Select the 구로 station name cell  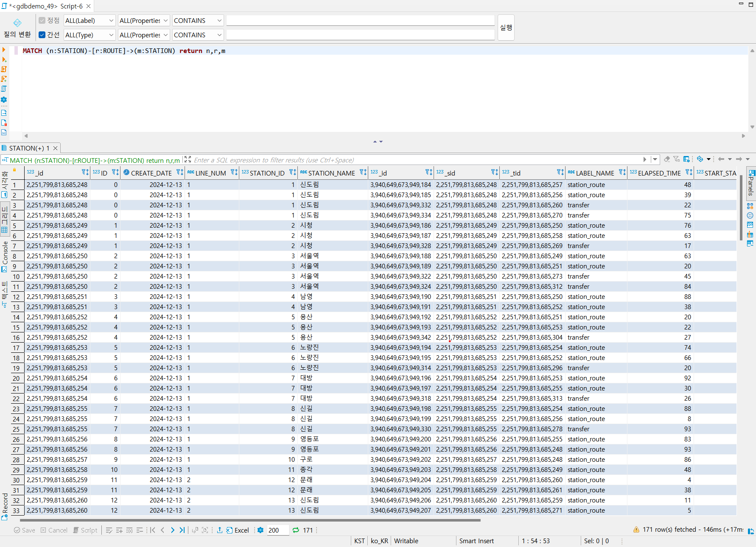pyautogui.click(x=332, y=459)
